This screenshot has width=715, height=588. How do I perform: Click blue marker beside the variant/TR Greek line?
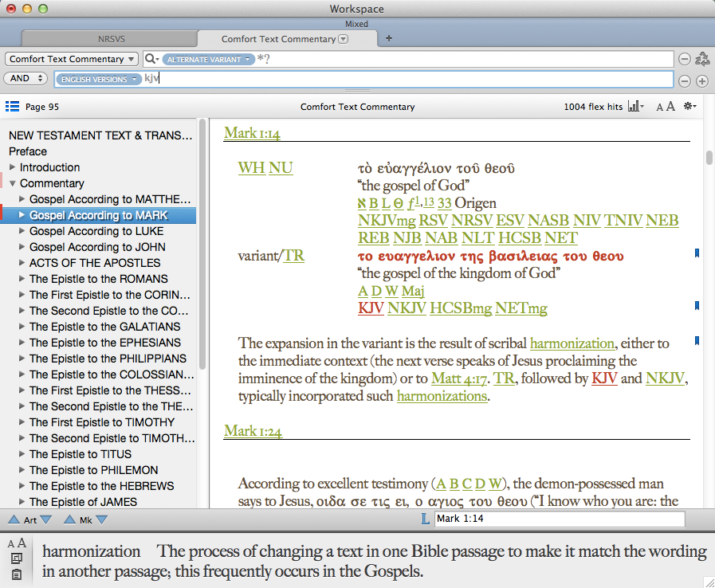pyautogui.click(x=697, y=253)
